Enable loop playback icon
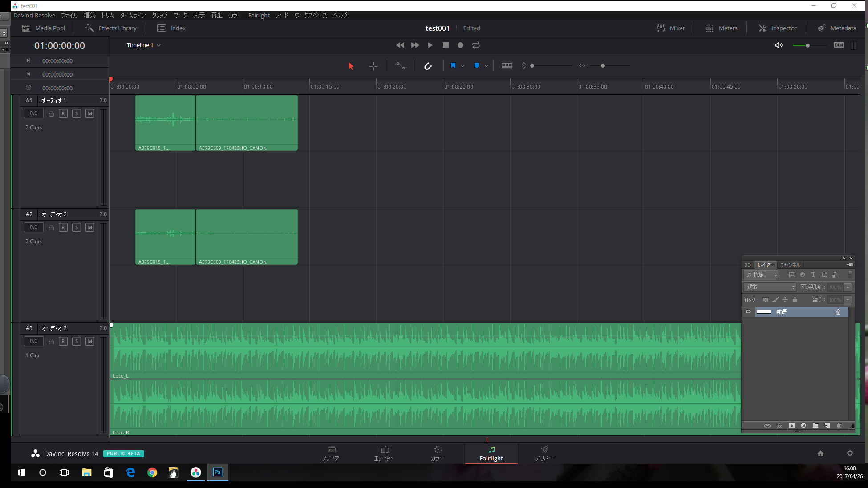 (x=476, y=45)
